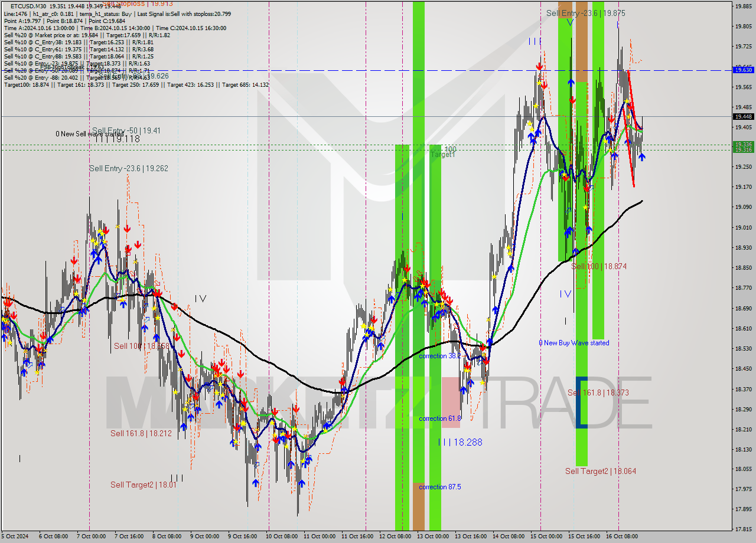Click the 'correction 87.5' label
Viewport: 756px width, 543px height.
click(x=440, y=487)
